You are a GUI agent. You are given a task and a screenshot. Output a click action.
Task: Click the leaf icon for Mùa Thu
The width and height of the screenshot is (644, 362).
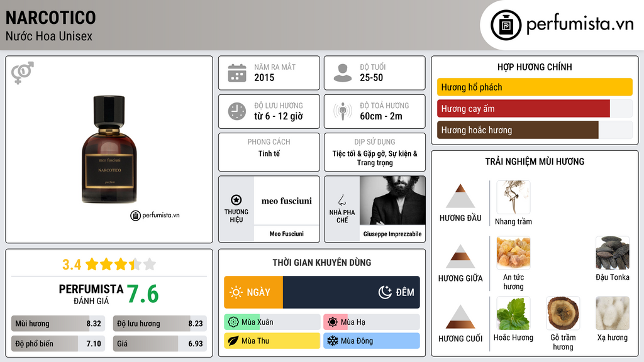pyautogui.click(x=233, y=341)
